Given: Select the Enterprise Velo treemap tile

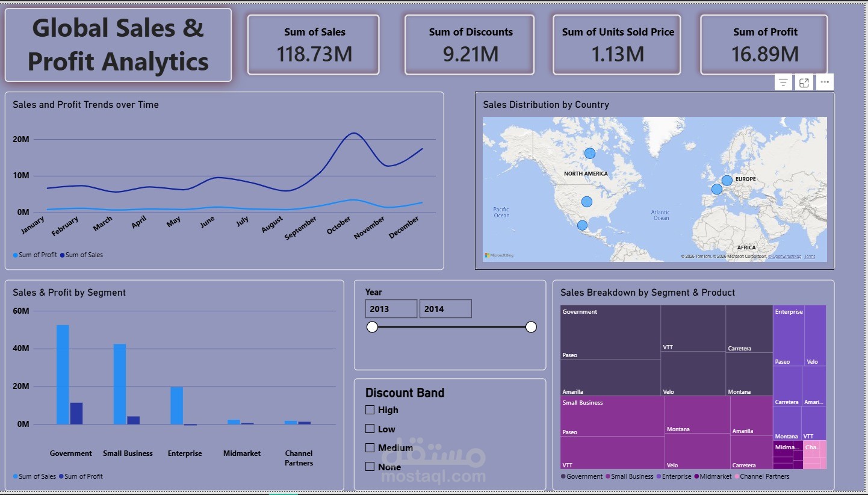Looking at the screenshot, I should [x=815, y=335].
